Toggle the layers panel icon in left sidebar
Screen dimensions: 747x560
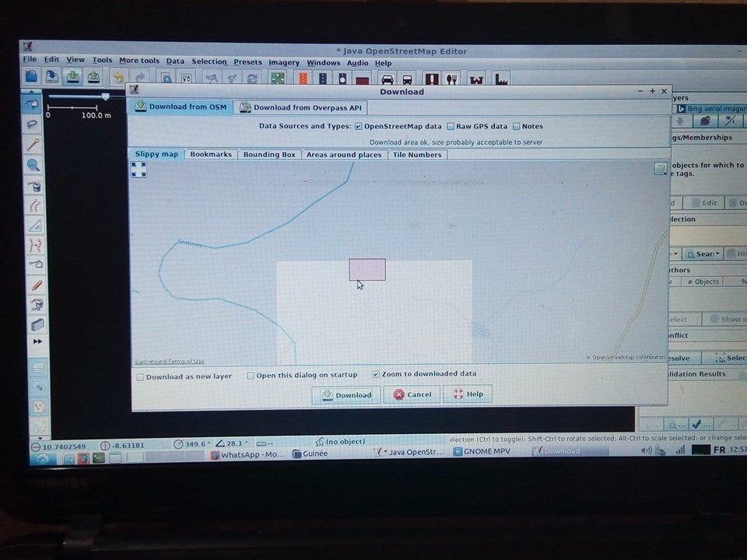pos(38,367)
